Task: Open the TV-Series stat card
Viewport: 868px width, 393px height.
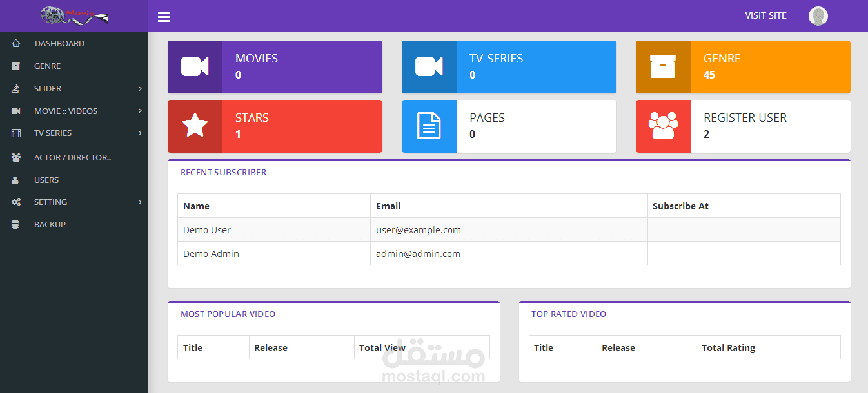Action: [509, 67]
